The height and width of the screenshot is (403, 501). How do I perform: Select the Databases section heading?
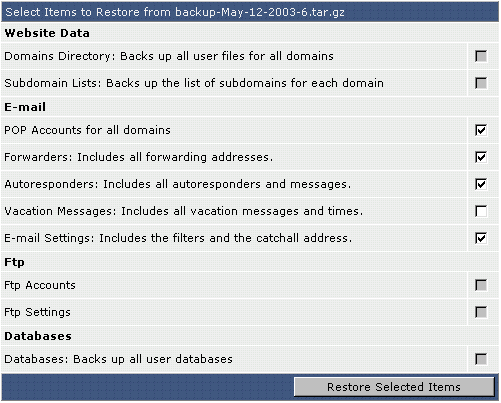38,336
